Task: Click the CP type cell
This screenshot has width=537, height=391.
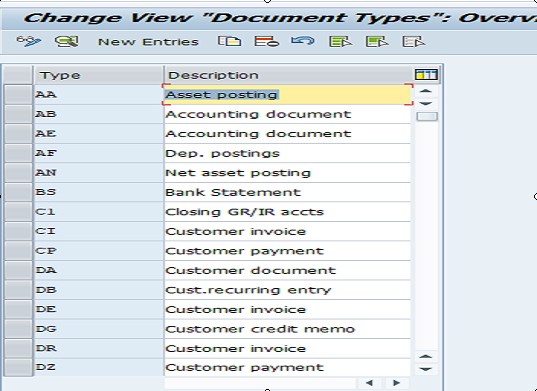Action: click(99, 251)
